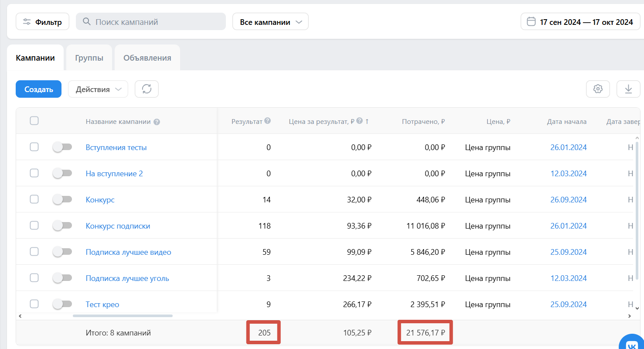Click the refresh campaigns icon
The image size is (644, 349).
point(147,89)
